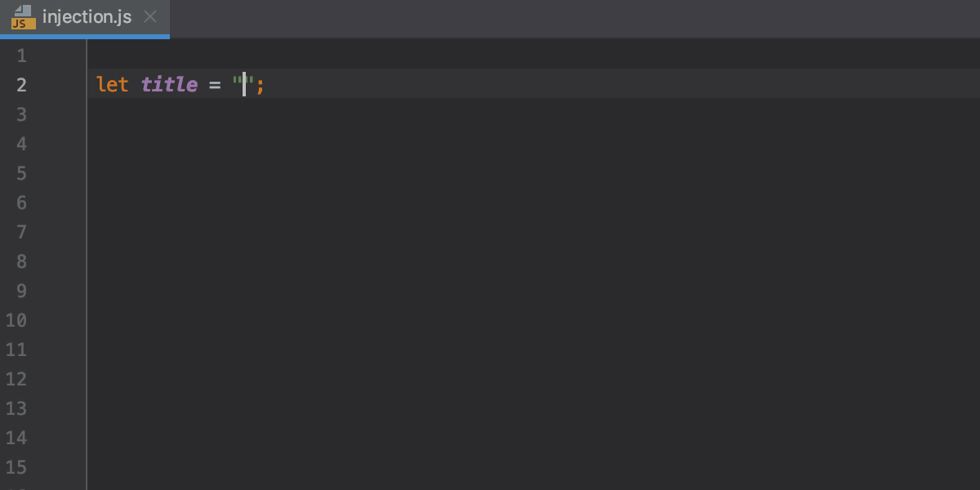Click line number 15 in the gutter
This screenshot has width=980, height=490.
coord(16,466)
